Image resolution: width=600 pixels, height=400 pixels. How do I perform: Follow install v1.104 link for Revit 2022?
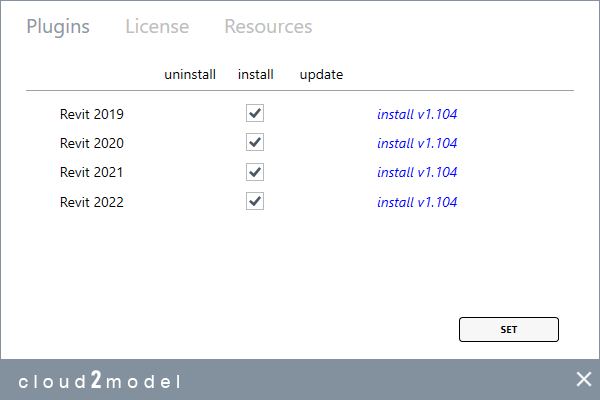pos(417,202)
